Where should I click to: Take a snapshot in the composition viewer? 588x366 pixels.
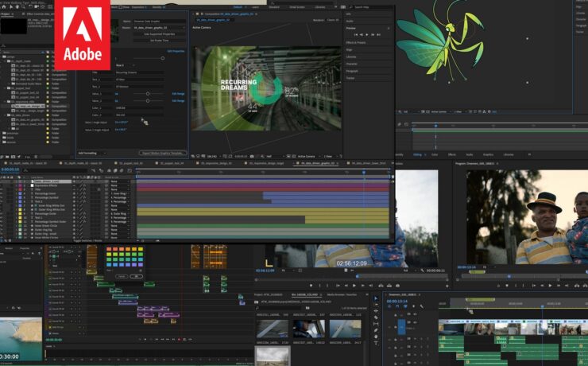point(252,156)
